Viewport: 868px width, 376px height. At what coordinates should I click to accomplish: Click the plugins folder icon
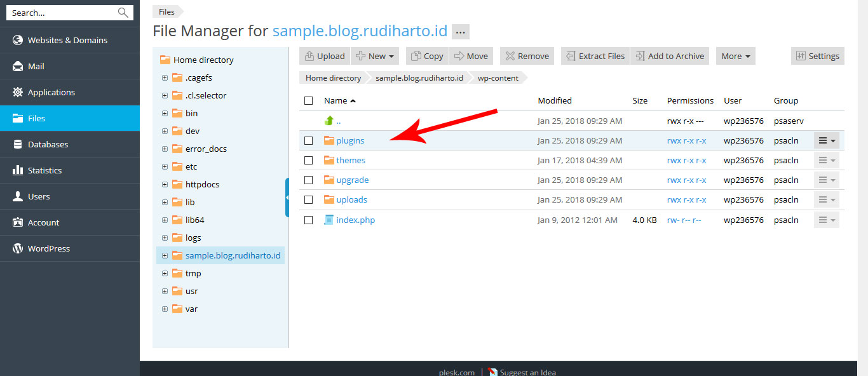coord(329,140)
